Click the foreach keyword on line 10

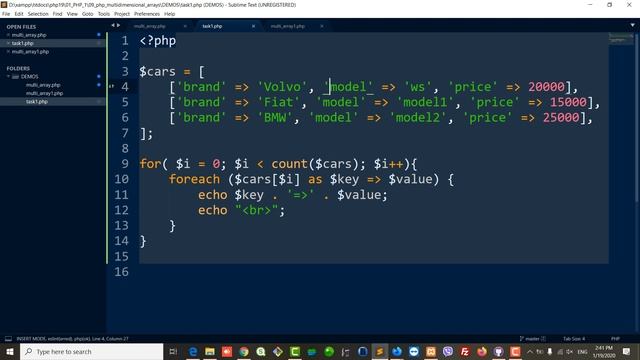(x=194, y=179)
